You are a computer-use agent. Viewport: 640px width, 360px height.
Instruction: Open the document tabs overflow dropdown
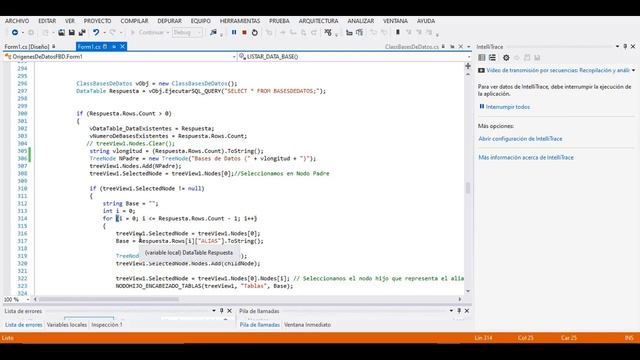coord(469,47)
